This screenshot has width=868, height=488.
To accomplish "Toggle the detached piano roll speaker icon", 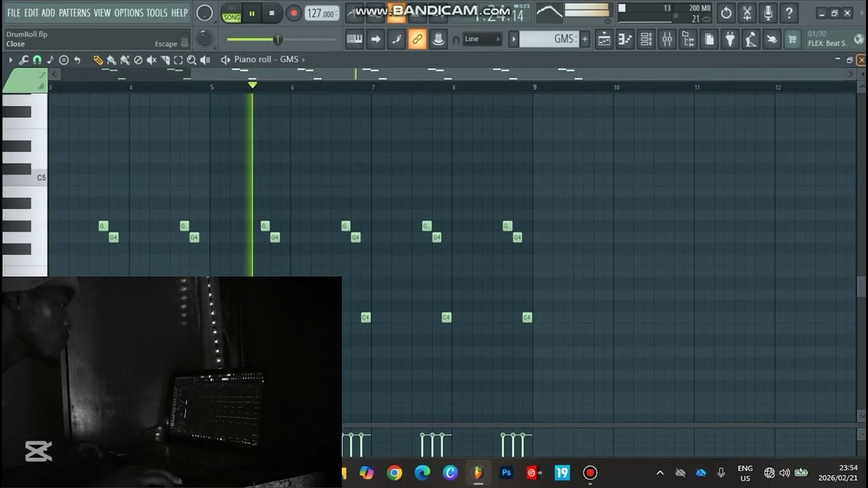I will click(x=226, y=60).
